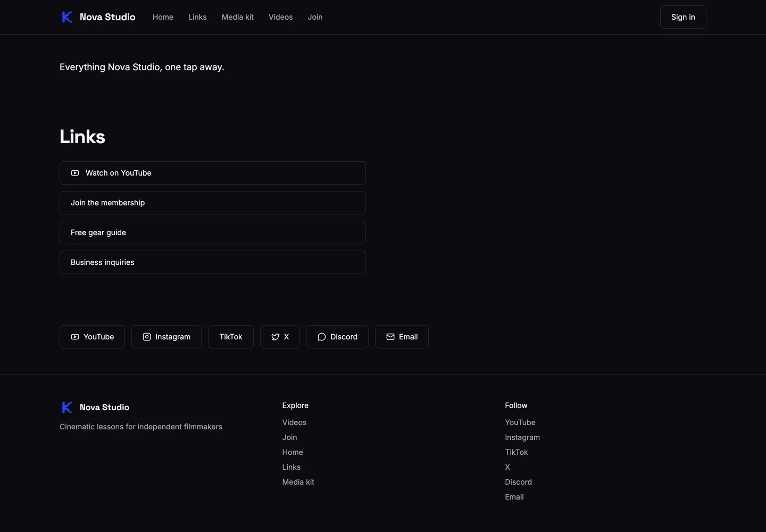Click the Email envelope icon
This screenshot has width=766, height=532.
point(390,337)
